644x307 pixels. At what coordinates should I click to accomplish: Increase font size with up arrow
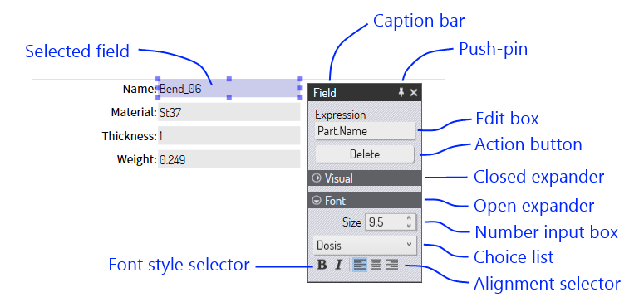pyautogui.click(x=409, y=219)
